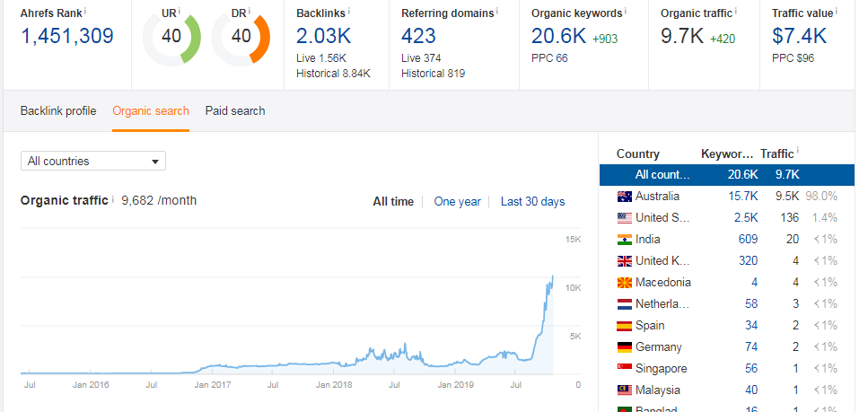Click the Germany keywords value 74
This screenshot has height=412, width=868.
[751, 347]
